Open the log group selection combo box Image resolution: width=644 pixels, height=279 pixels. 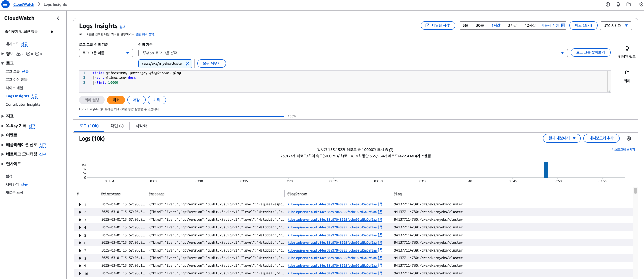pos(353,53)
